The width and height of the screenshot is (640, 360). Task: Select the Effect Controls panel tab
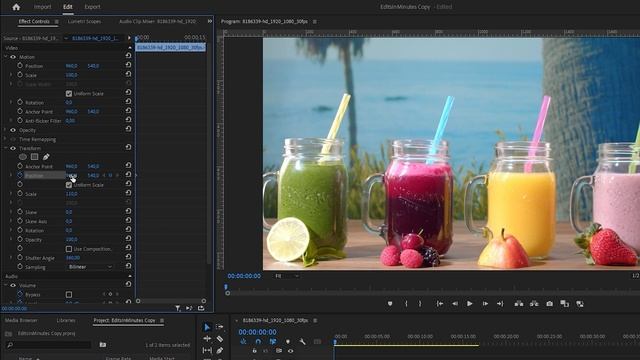[34, 21]
